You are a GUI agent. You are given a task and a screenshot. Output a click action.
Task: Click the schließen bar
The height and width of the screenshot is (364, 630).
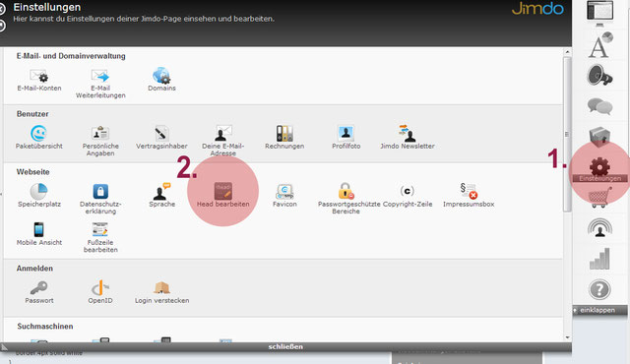(285, 346)
